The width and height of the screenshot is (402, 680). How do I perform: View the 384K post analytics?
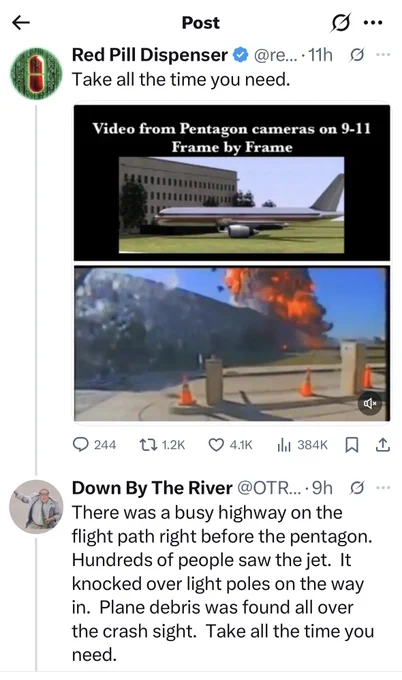302,445
